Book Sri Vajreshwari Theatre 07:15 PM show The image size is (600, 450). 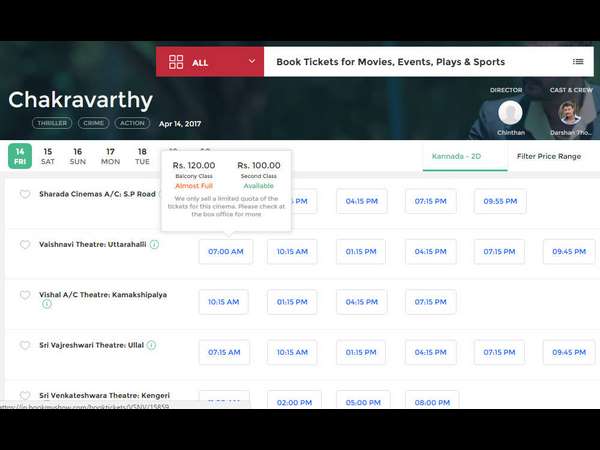tap(499, 352)
